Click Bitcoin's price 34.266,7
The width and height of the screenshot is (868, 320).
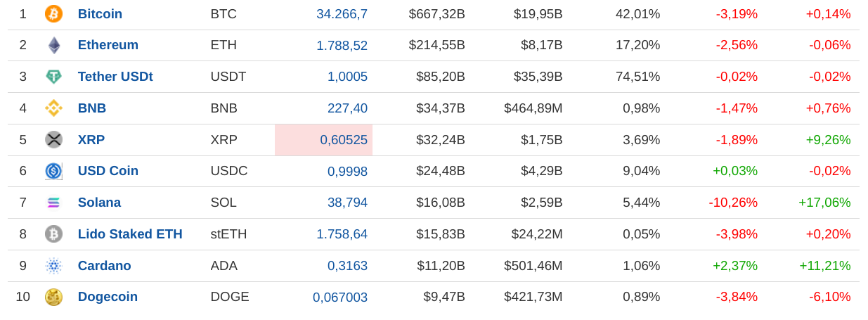coord(342,14)
